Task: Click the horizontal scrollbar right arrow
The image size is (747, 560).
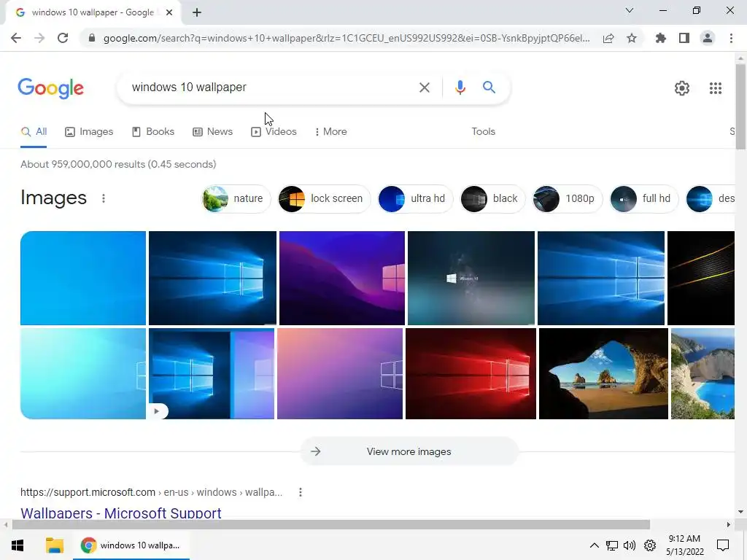Action: coord(729,525)
